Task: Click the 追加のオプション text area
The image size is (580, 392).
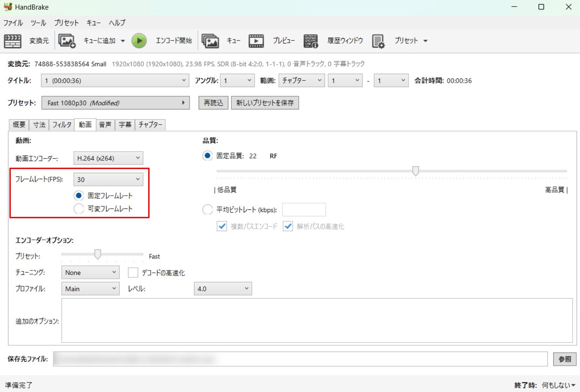Action: coord(317,320)
